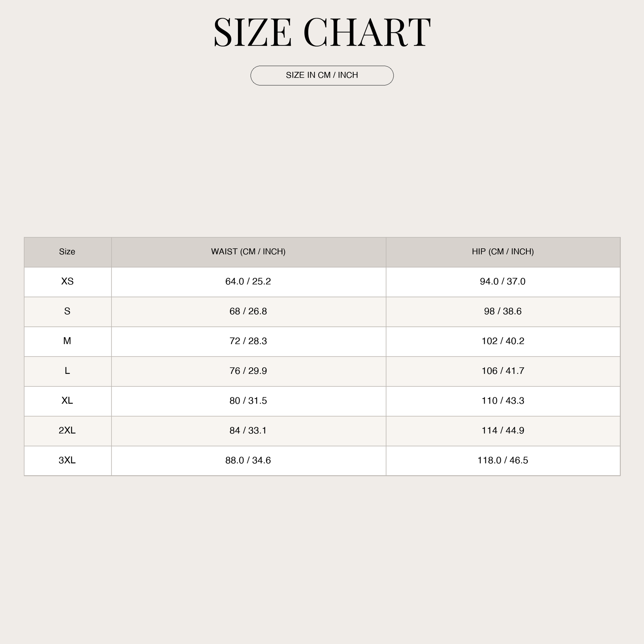Screen dimensions: 644x644
Task: Click the M size row label
Action: coord(67,341)
